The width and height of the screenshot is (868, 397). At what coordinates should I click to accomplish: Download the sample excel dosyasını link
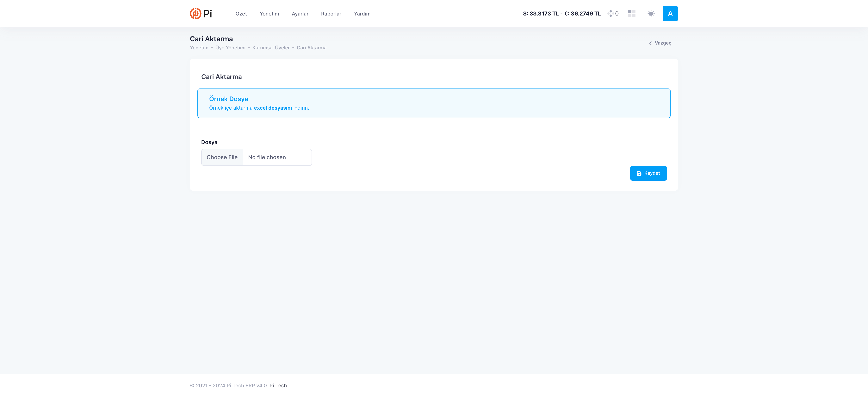[273, 108]
